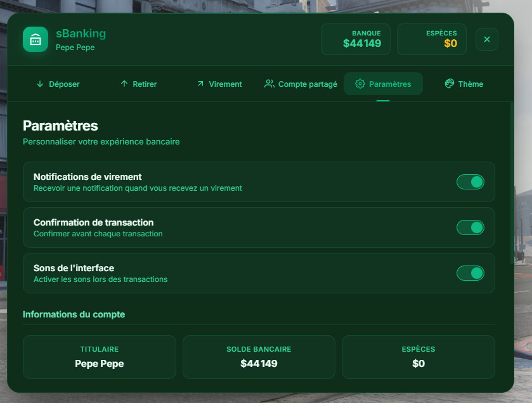Click the 'Notifications de virement' label
532x403 pixels.
(88, 177)
